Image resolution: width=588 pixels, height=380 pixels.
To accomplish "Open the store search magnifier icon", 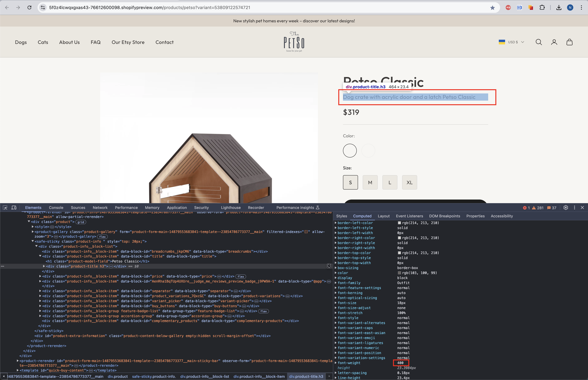I will pyautogui.click(x=539, y=42).
